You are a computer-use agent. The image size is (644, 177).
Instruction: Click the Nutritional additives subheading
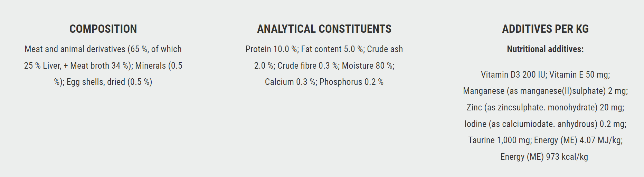point(545,49)
